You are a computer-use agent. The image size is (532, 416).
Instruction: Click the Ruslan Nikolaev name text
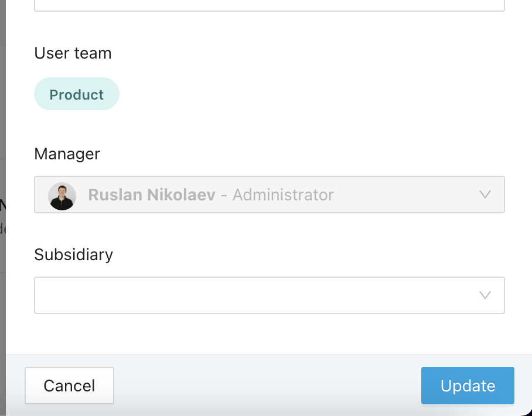click(152, 195)
